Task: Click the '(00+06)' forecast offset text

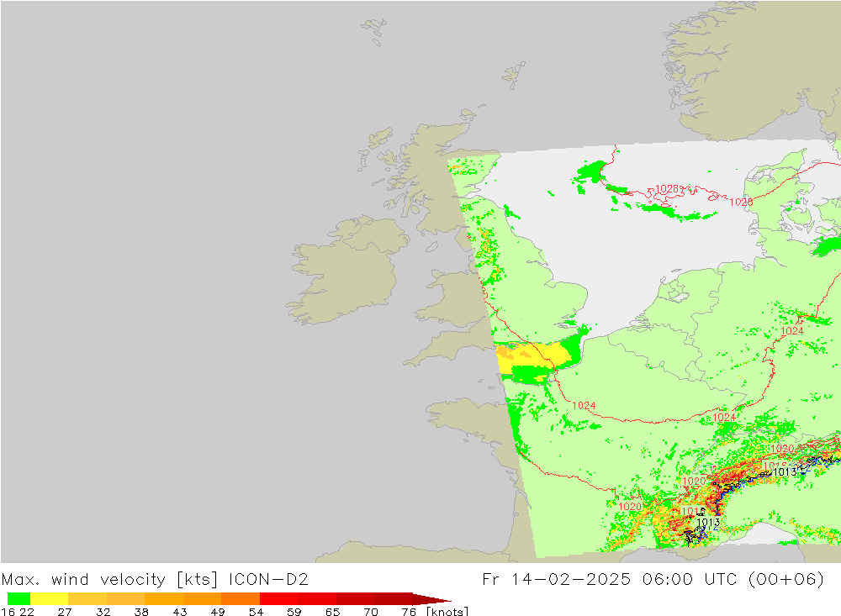Action: pos(785,580)
